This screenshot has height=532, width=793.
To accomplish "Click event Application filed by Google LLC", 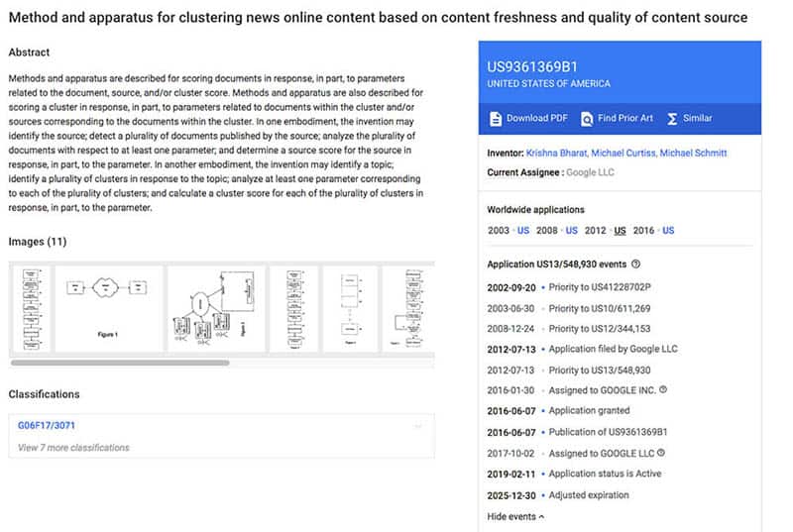I will 613,349.
